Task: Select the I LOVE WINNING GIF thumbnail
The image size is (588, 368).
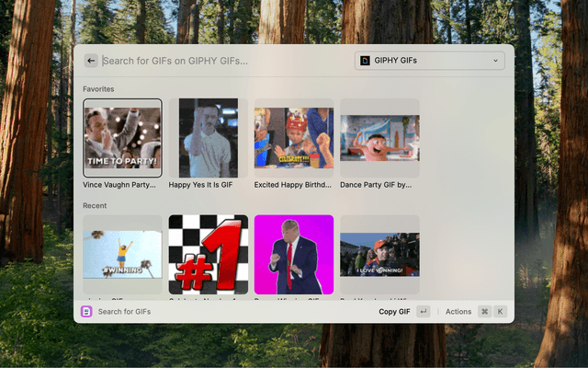Action: (x=379, y=255)
